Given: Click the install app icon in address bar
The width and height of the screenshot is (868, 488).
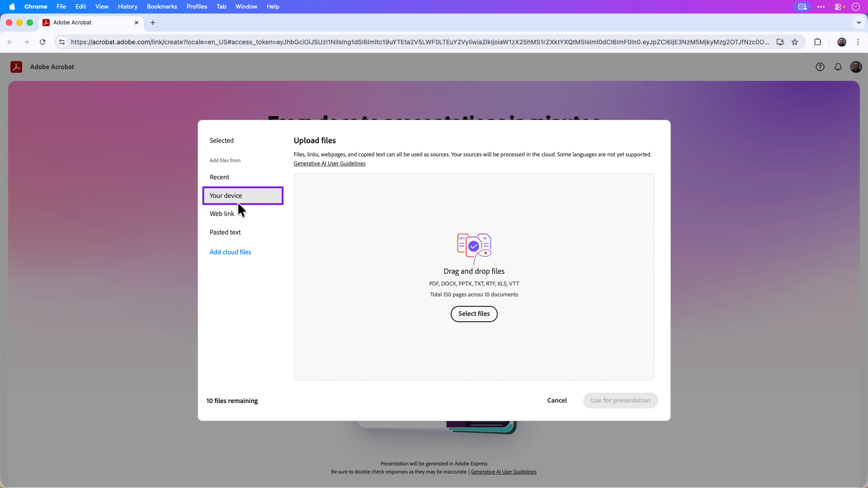Looking at the screenshot, I should (x=780, y=42).
